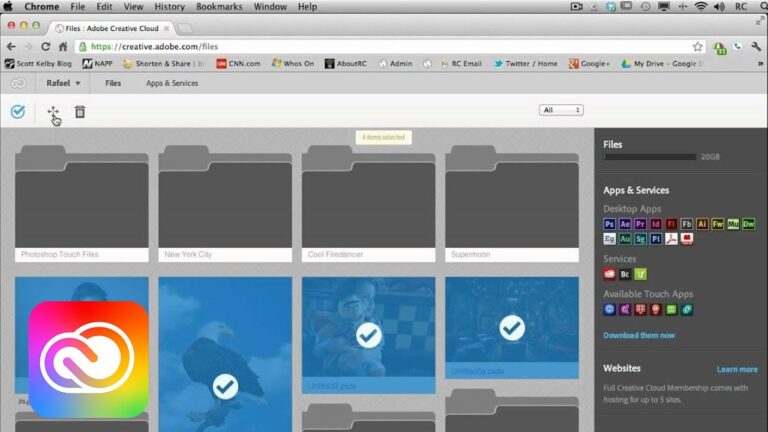This screenshot has width=768, height=432.
Task: Click the Download them now link
Action: [639, 336]
